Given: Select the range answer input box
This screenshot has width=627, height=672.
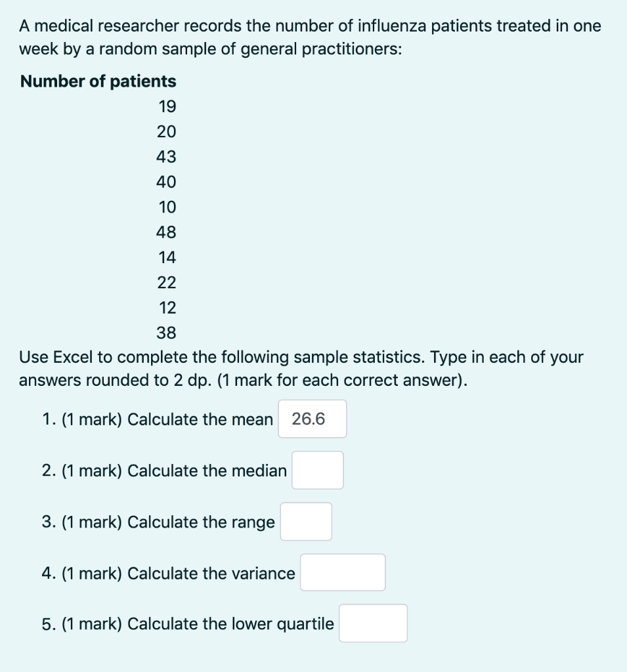Looking at the screenshot, I should (305, 522).
